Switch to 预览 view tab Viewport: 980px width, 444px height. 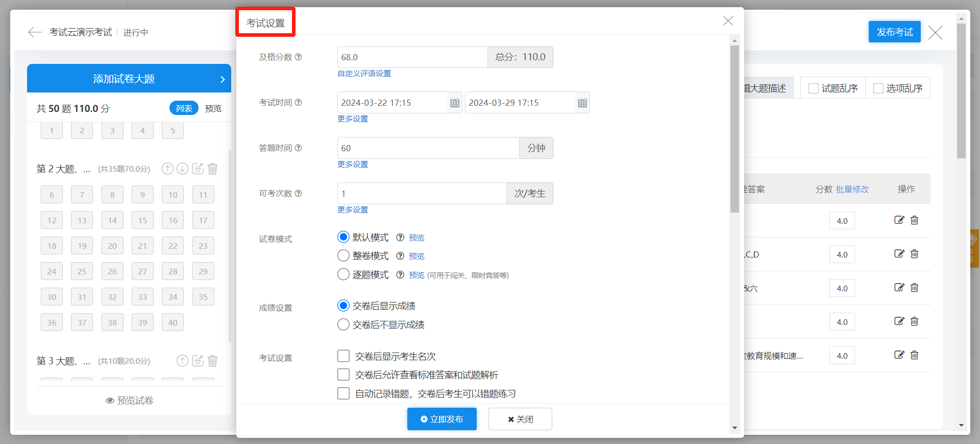pos(213,108)
